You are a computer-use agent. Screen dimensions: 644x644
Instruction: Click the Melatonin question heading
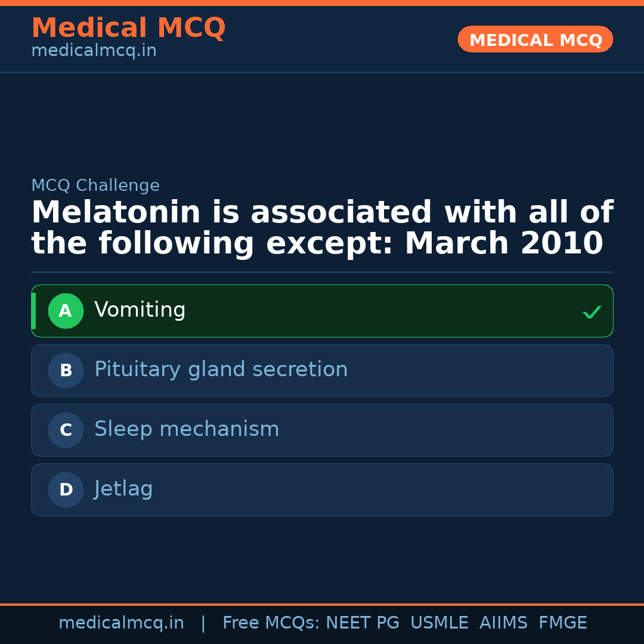click(x=322, y=228)
